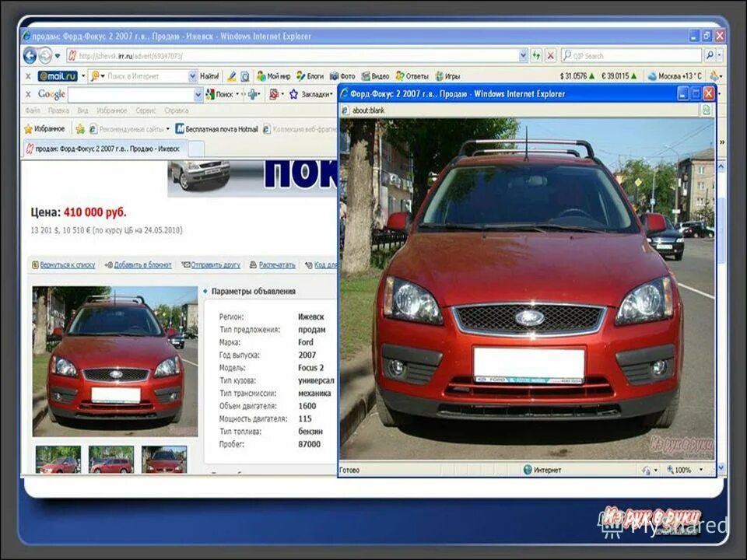Click 'Избранное' favorites star button

pos(44,128)
